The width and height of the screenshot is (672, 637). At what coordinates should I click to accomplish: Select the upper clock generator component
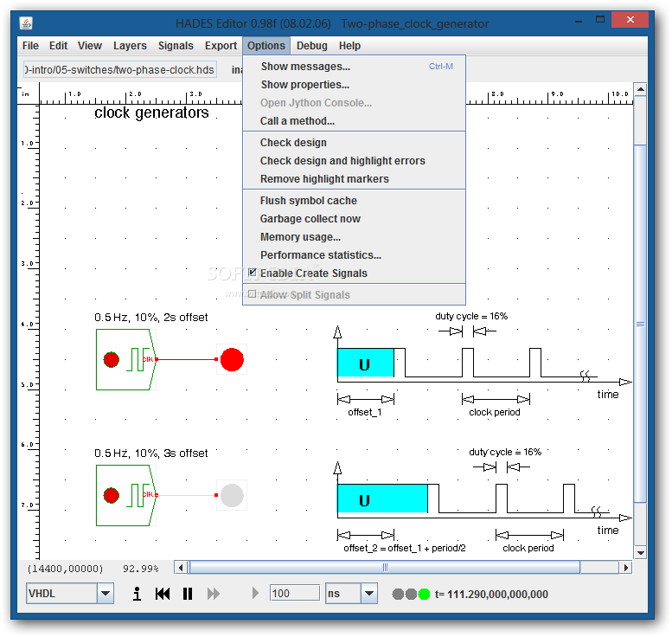point(125,359)
